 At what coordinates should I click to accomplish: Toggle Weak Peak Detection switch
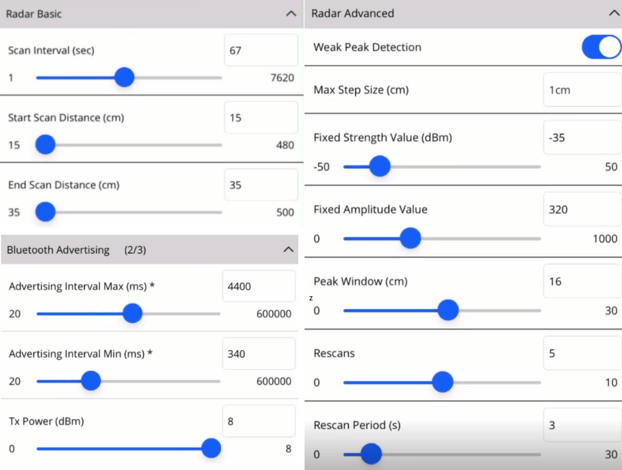600,47
